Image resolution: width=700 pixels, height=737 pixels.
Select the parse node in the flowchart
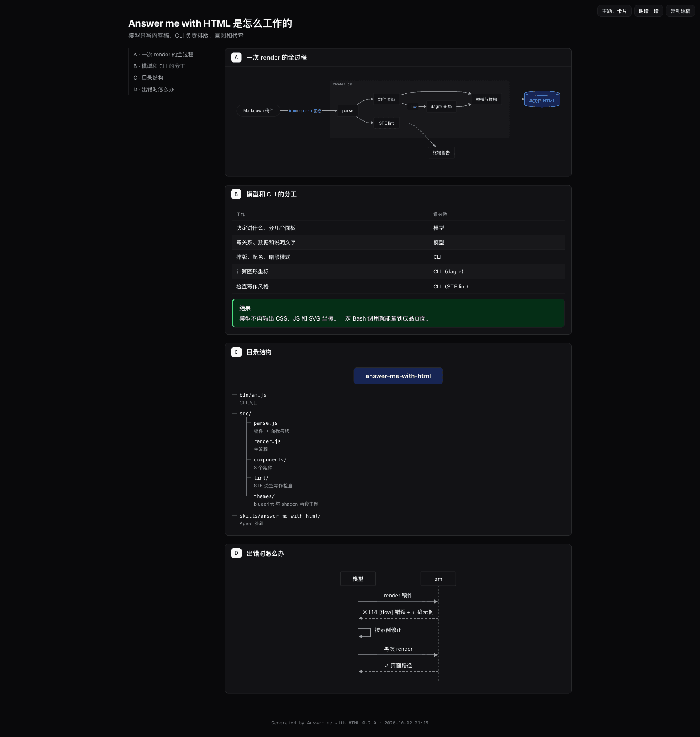click(348, 111)
